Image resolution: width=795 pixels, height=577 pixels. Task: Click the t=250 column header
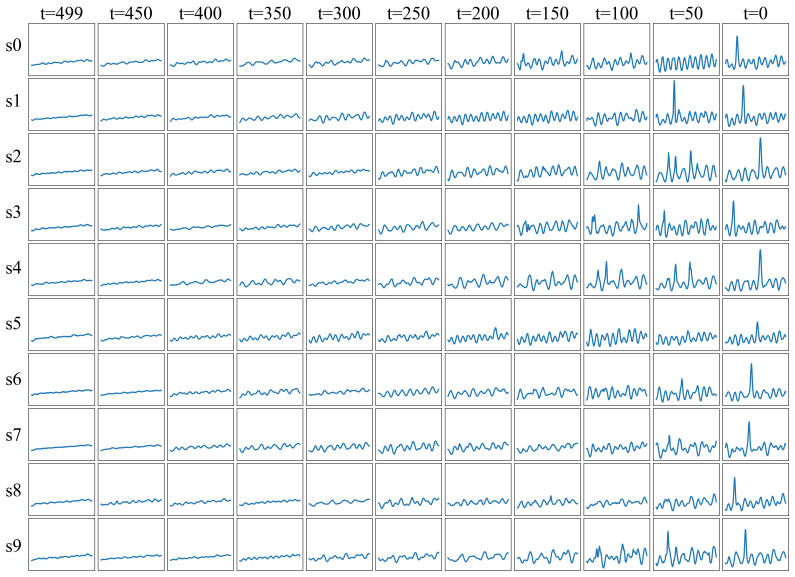click(x=408, y=13)
